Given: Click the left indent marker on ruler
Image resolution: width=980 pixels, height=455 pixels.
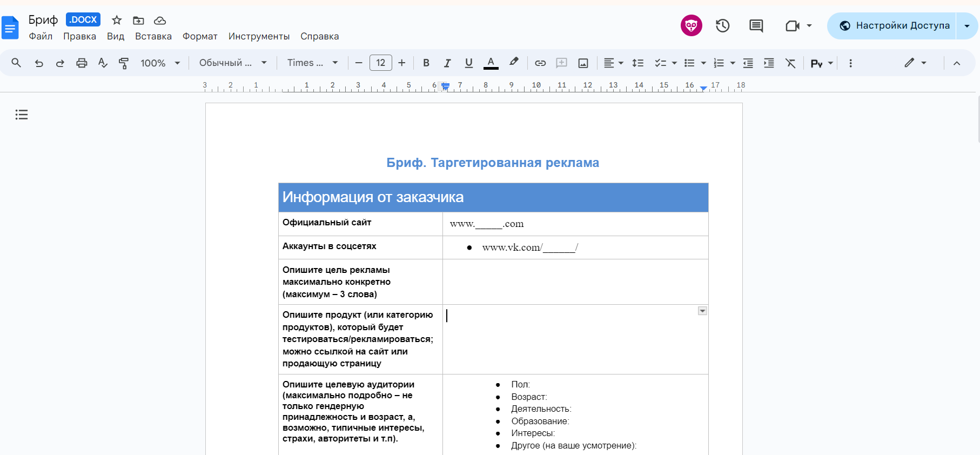Looking at the screenshot, I should tap(445, 86).
